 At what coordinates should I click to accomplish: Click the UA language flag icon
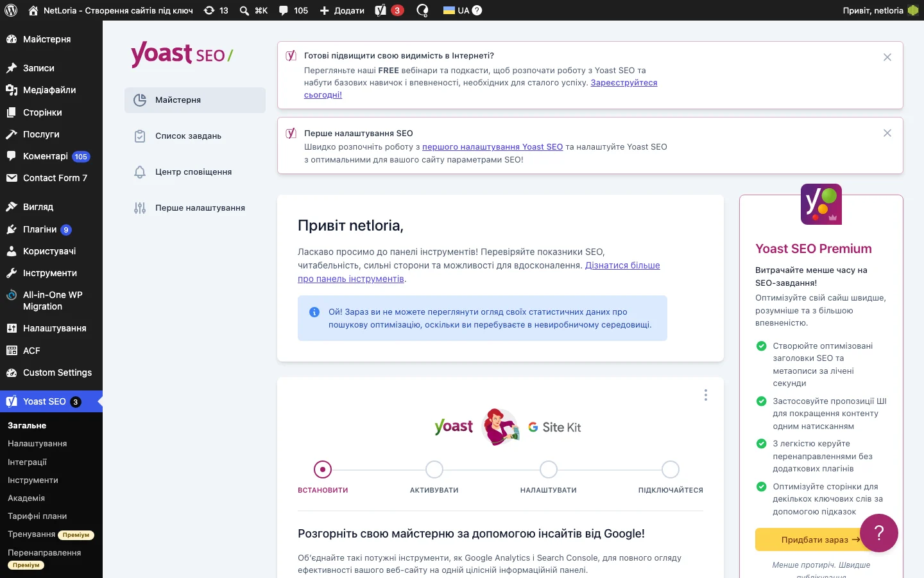point(449,10)
